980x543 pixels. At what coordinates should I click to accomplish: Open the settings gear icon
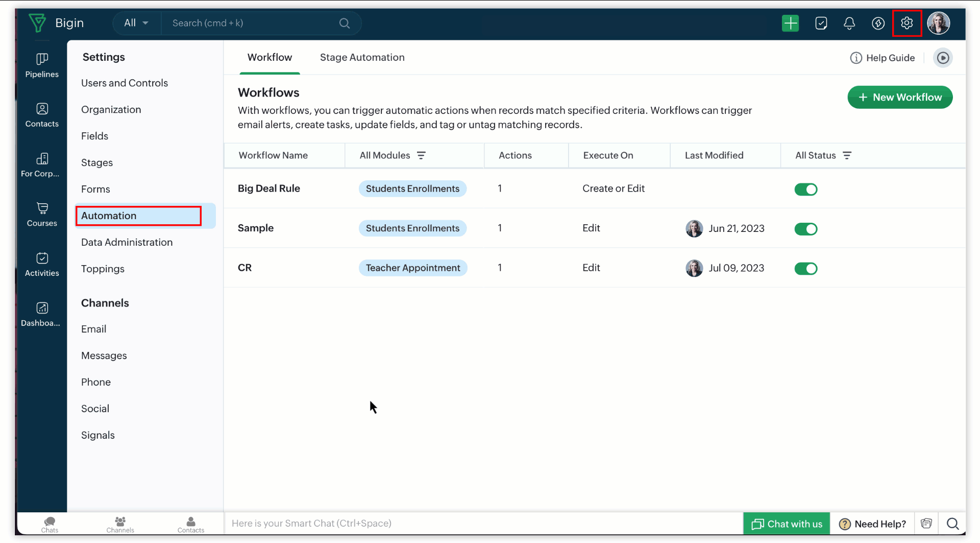[906, 23]
